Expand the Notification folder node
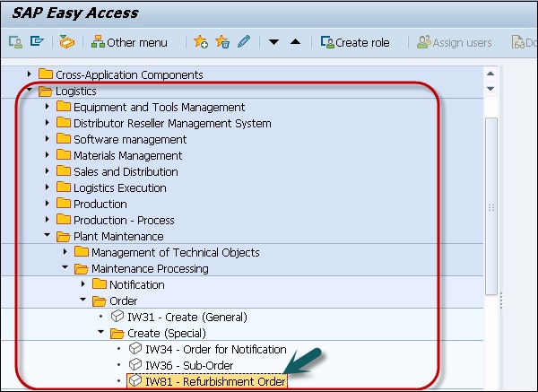Image resolution: width=538 pixels, height=392 pixels. pyautogui.click(x=82, y=285)
